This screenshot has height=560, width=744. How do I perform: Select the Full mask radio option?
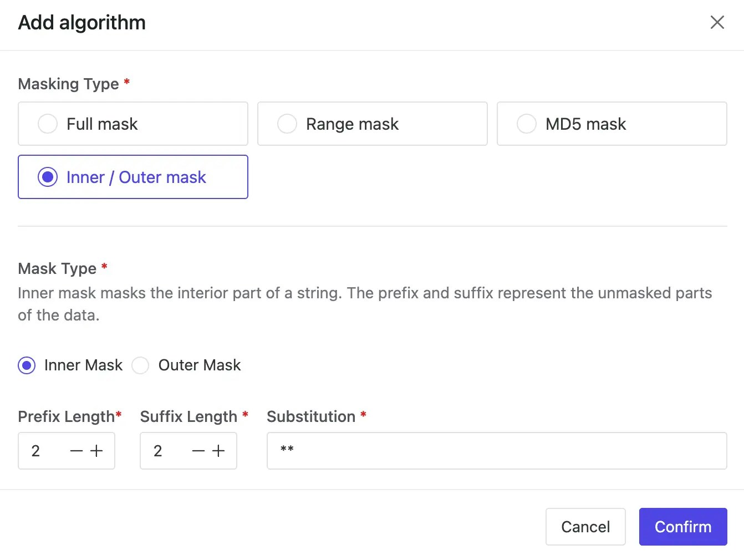[48, 124]
